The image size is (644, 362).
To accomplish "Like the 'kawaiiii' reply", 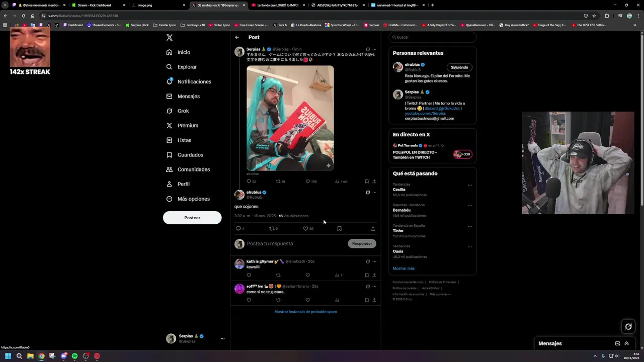I will 308,275.
